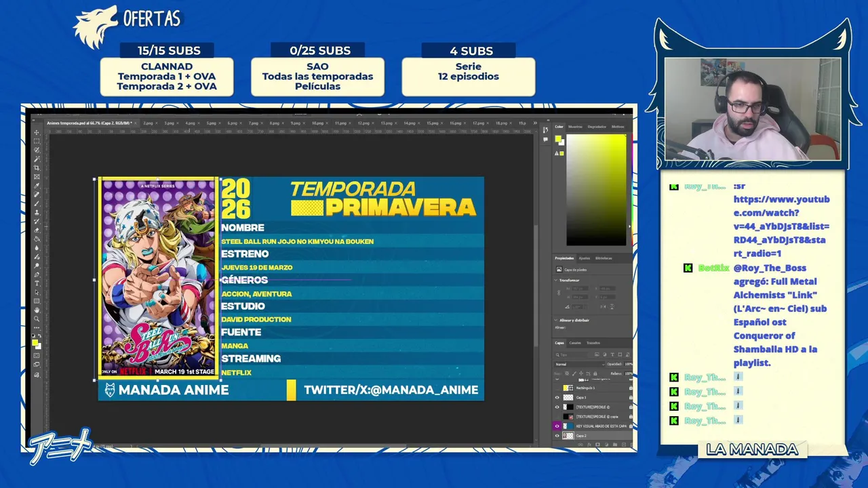Click the Capa 2 layer thumbnail
Image resolution: width=868 pixels, height=488 pixels.
568,436
